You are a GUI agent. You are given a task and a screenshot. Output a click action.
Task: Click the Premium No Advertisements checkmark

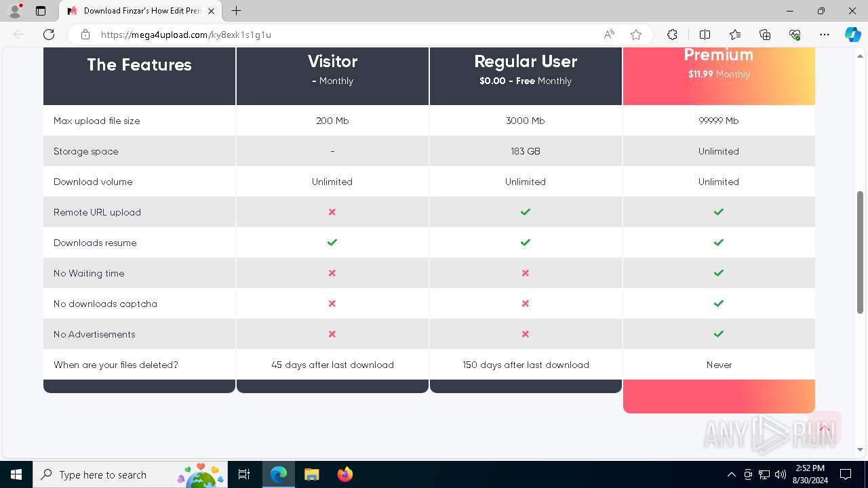tap(719, 334)
